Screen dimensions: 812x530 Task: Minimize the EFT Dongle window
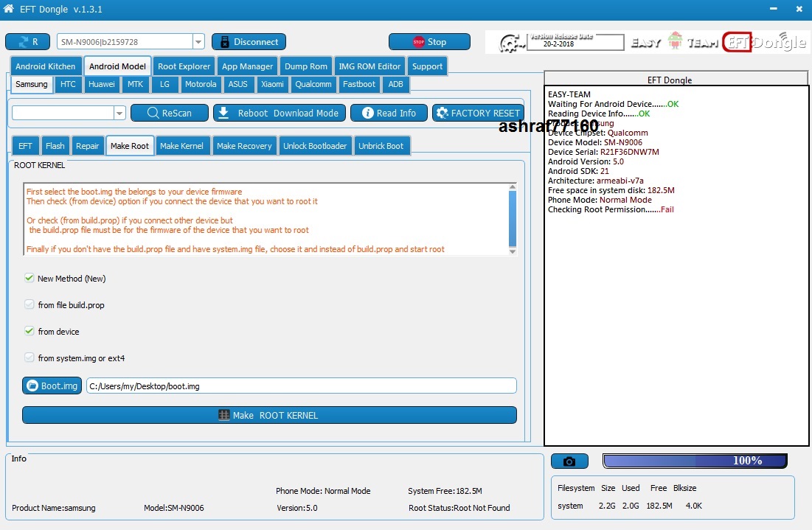pos(773,9)
